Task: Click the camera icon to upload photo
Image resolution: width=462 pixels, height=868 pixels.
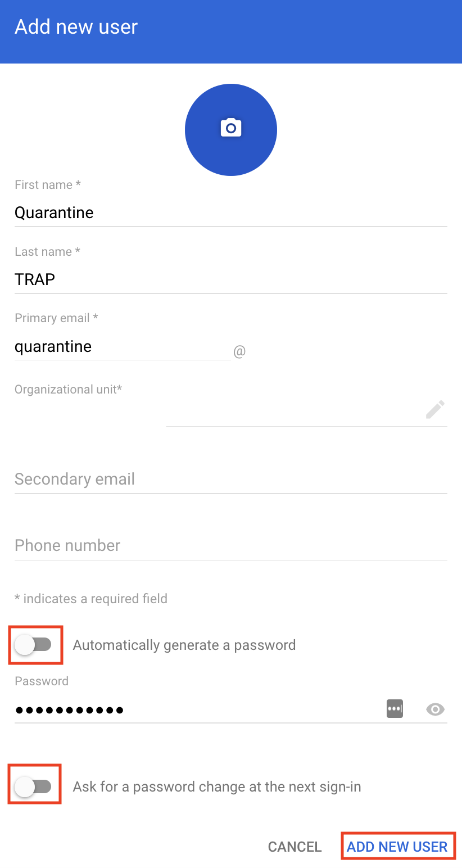Action: point(230,128)
